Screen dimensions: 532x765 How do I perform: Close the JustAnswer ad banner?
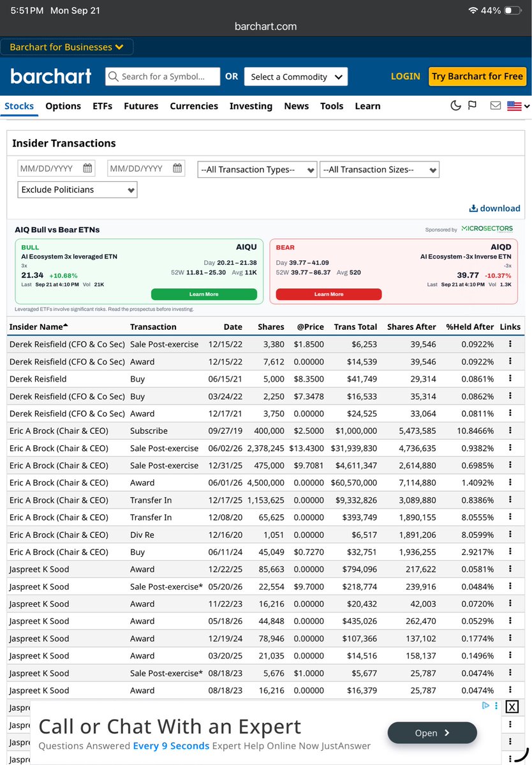(x=512, y=706)
